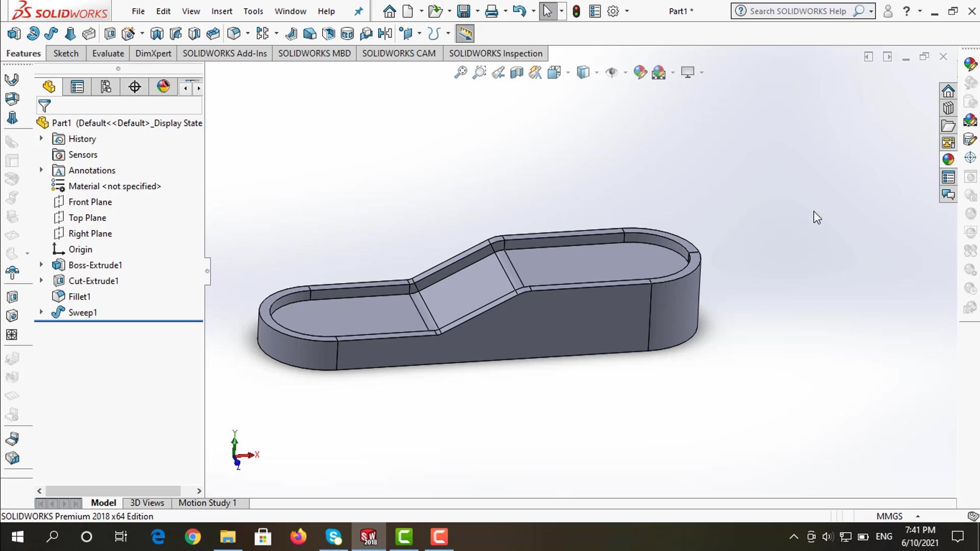Open the Display Style dropdown arrow

click(597, 72)
